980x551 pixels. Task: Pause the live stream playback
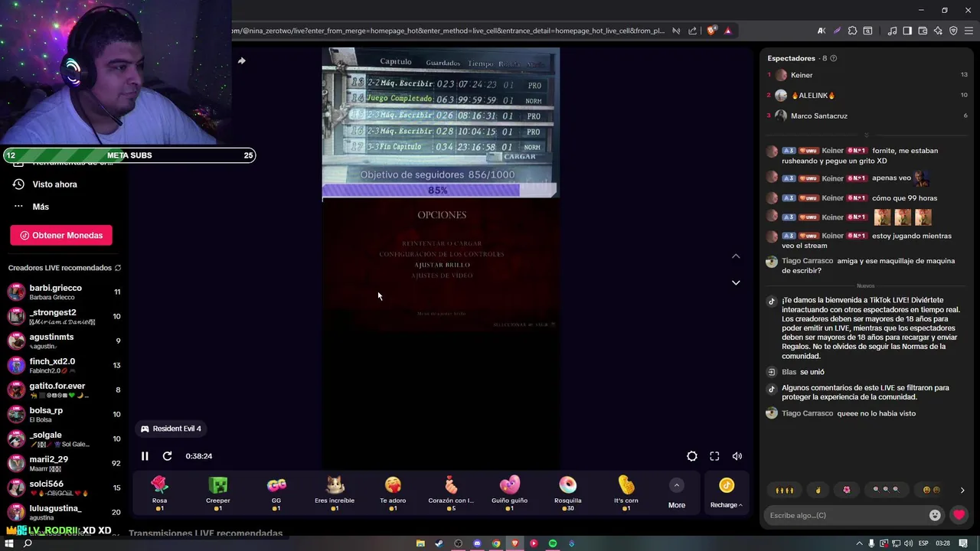tap(145, 456)
